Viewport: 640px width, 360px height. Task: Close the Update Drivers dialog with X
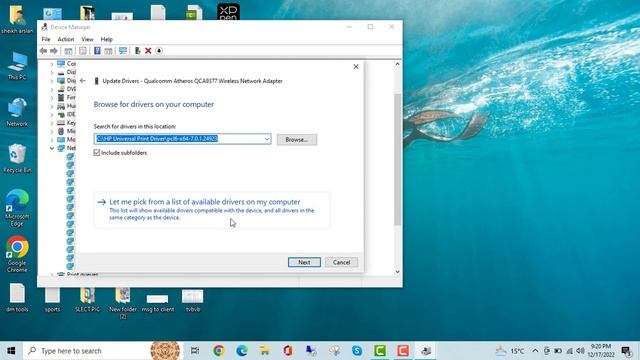(x=356, y=67)
